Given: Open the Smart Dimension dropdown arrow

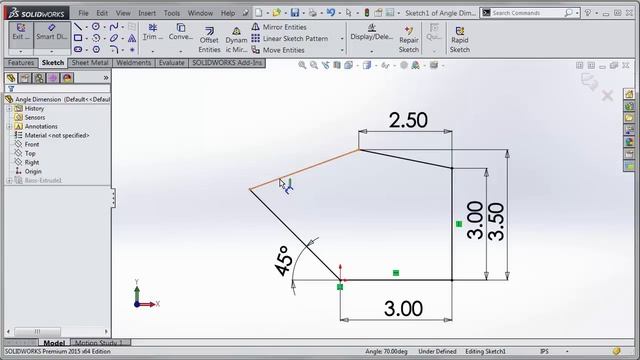Looking at the screenshot, I should (x=51, y=51).
